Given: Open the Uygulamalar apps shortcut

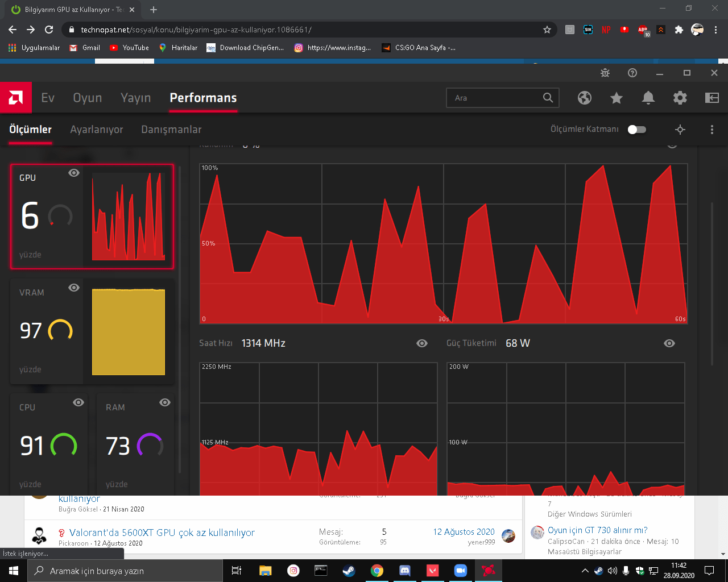Looking at the screenshot, I should (x=34, y=48).
